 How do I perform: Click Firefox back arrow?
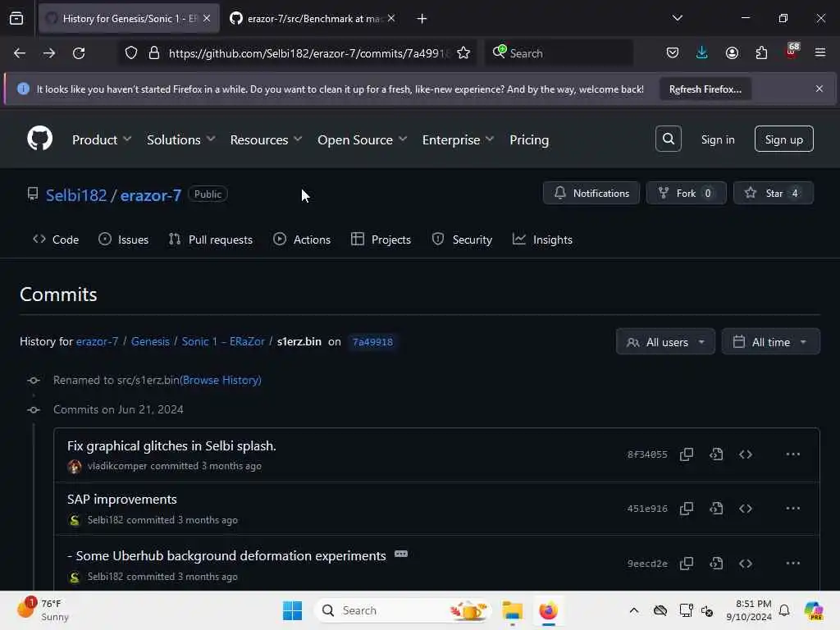pos(20,53)
